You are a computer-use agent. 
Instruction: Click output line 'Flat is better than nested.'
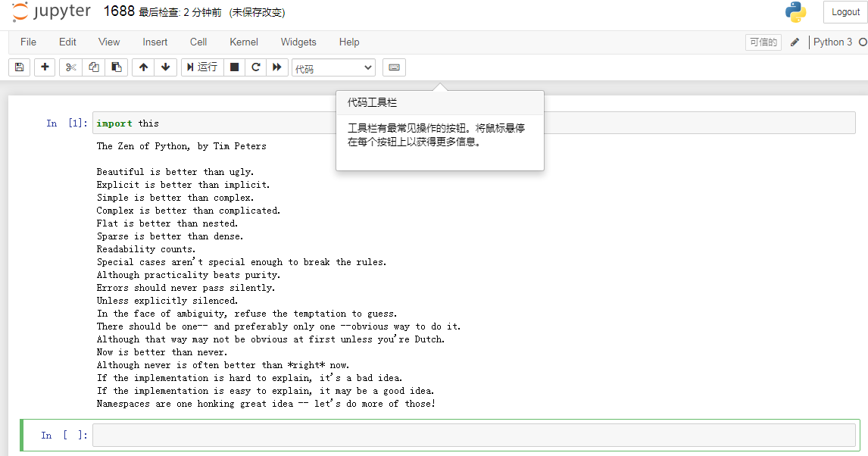coord(167,223)
